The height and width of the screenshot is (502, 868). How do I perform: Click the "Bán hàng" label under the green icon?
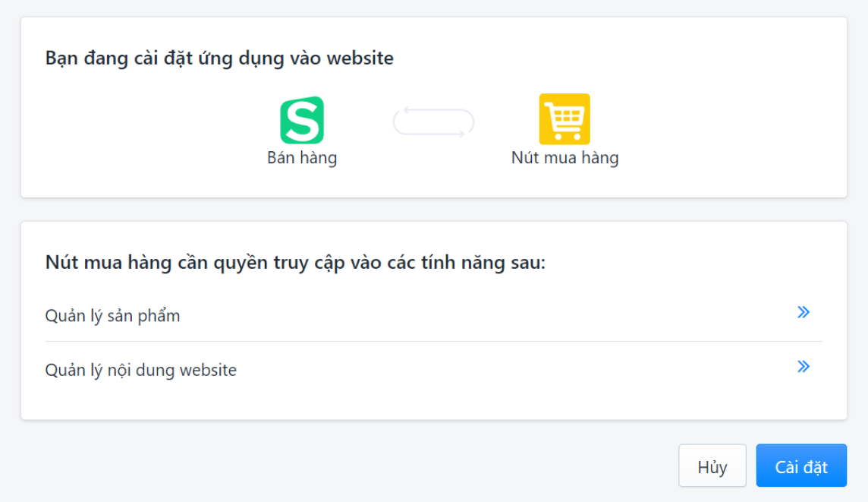pos(301,158)
